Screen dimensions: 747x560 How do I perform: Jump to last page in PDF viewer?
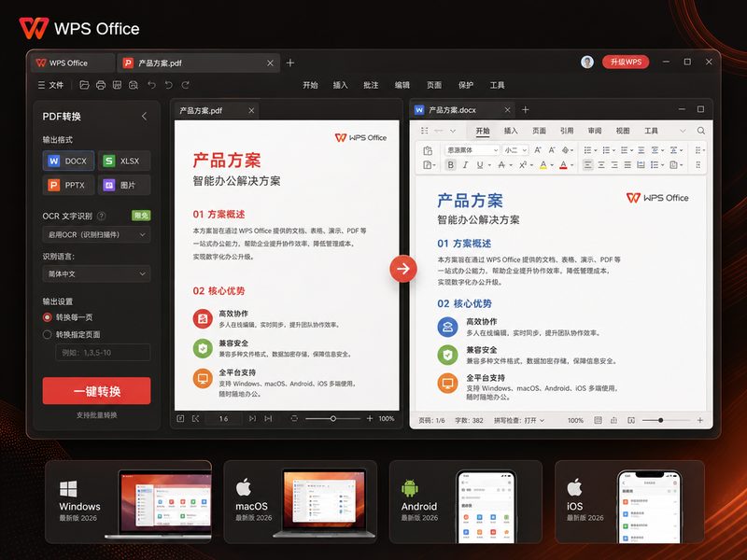point(268,418)
